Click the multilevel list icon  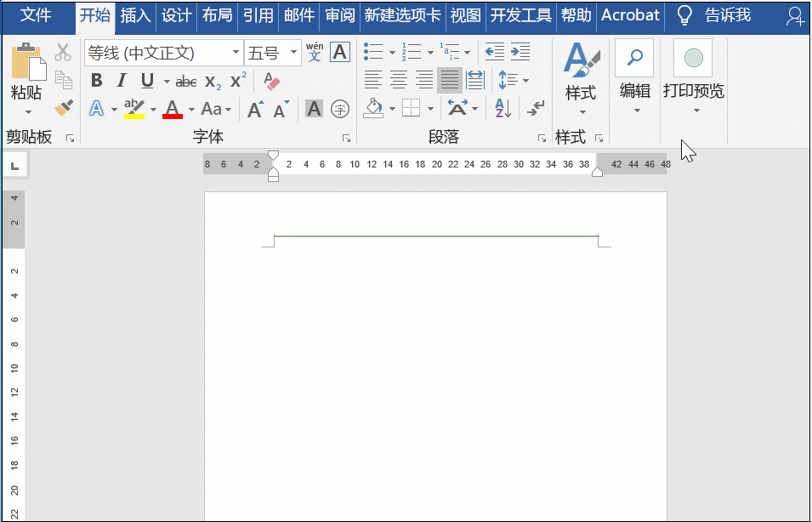tap(449, 52)
